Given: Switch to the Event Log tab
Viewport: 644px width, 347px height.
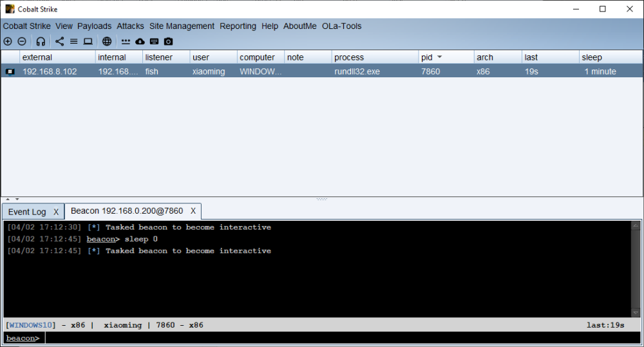Looking at the screenshot, I should pos(27,212).
